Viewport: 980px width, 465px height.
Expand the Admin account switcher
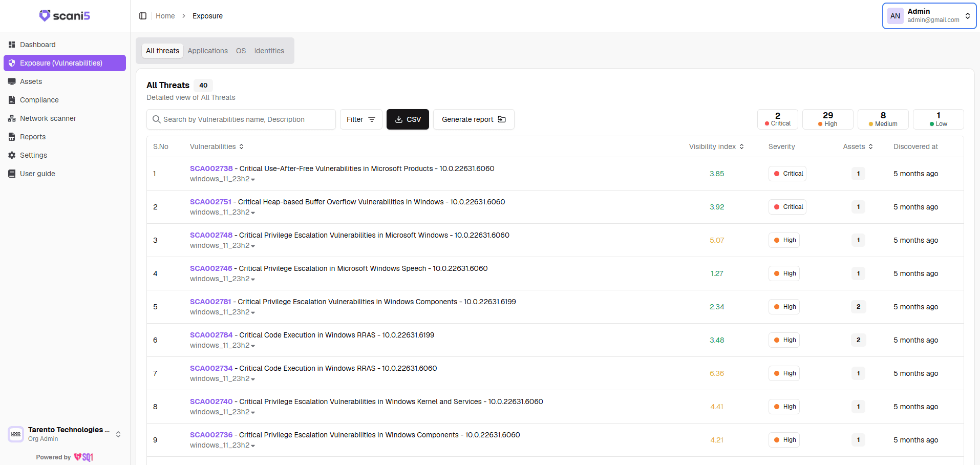[x=929, y=16]
